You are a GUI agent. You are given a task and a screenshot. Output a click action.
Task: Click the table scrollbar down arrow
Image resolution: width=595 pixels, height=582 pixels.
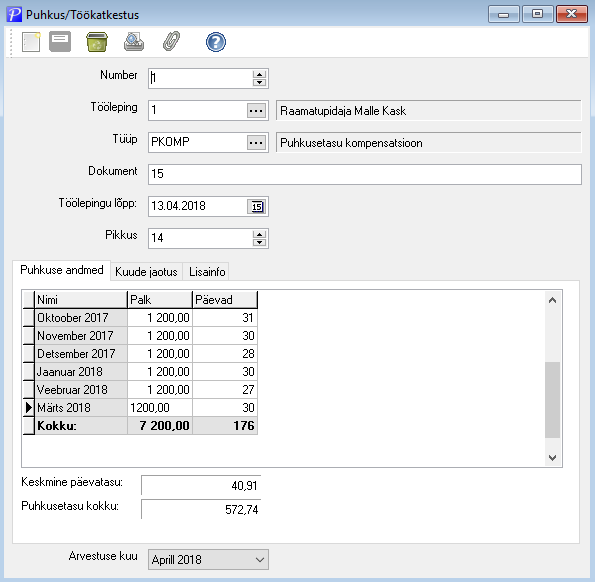coord(552,458)
